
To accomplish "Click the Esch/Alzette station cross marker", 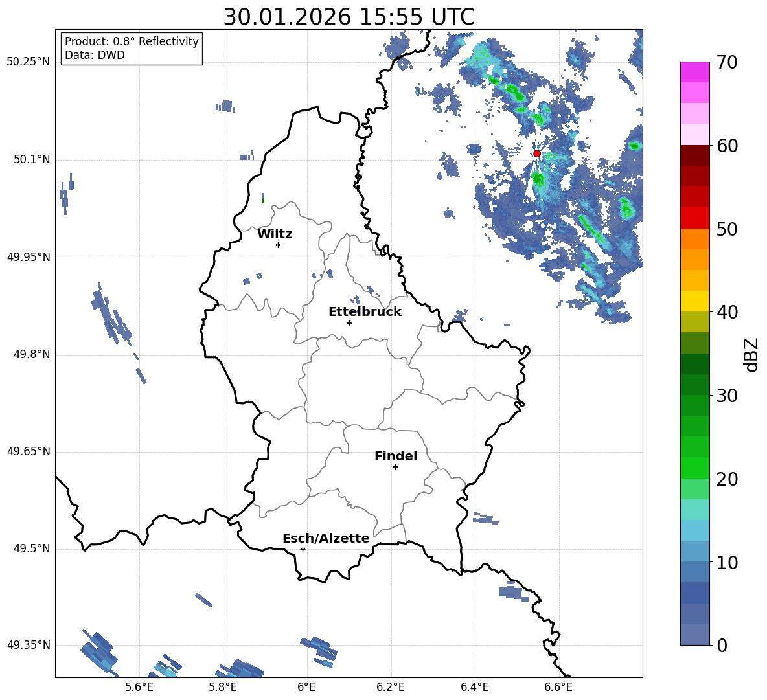I will click(x=303, y=549).
